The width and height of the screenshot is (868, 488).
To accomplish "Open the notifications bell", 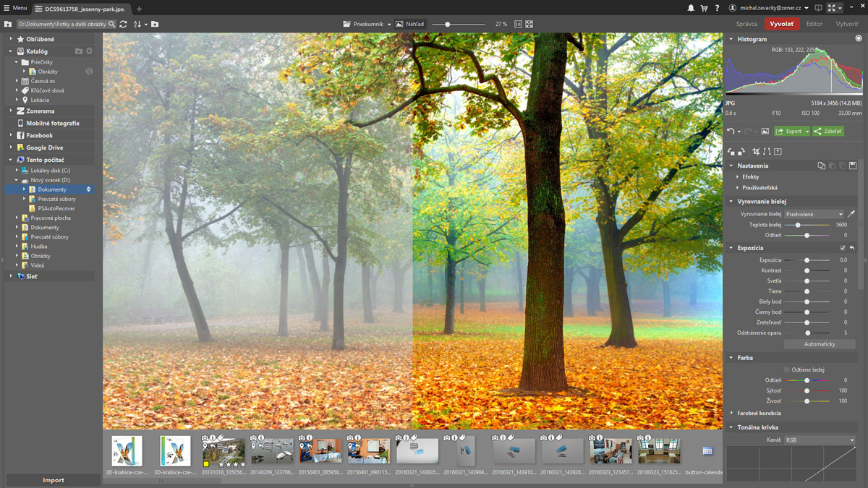I will [x=691, y=8].
